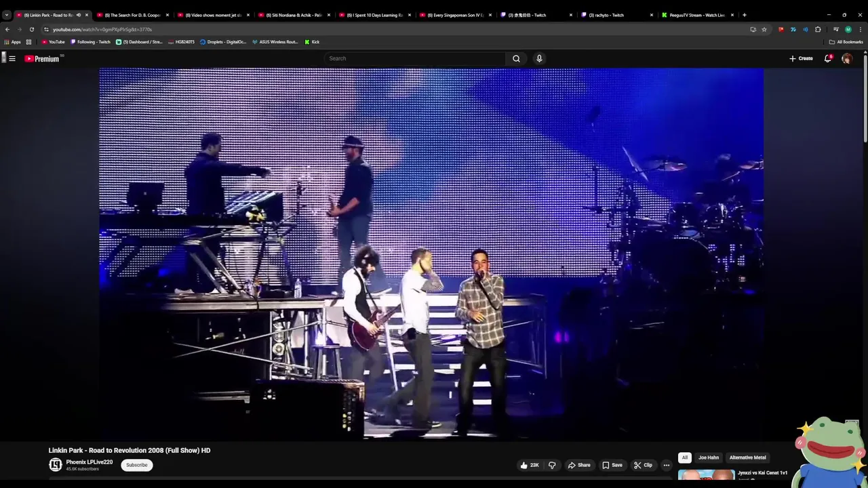
Task: Subscribe to Phoenix LPLive220
Action: coord(137,465)
